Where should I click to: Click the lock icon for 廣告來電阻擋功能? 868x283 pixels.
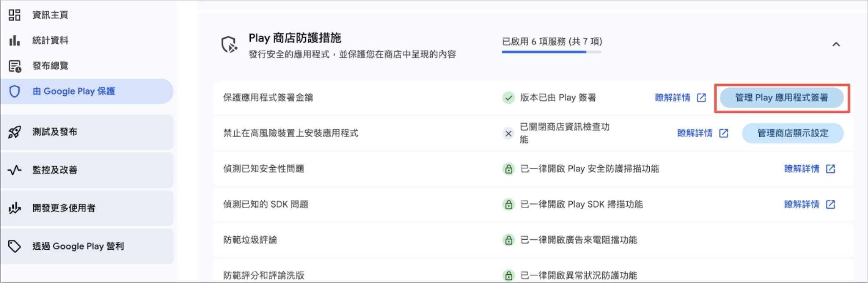(508, 240)
